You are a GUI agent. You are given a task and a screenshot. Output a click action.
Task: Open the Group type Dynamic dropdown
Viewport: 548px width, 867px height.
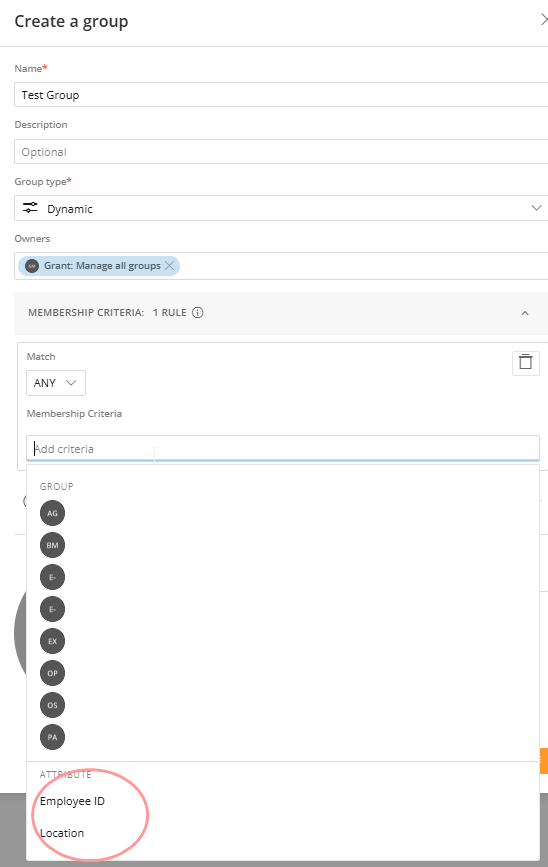[281, 208]
